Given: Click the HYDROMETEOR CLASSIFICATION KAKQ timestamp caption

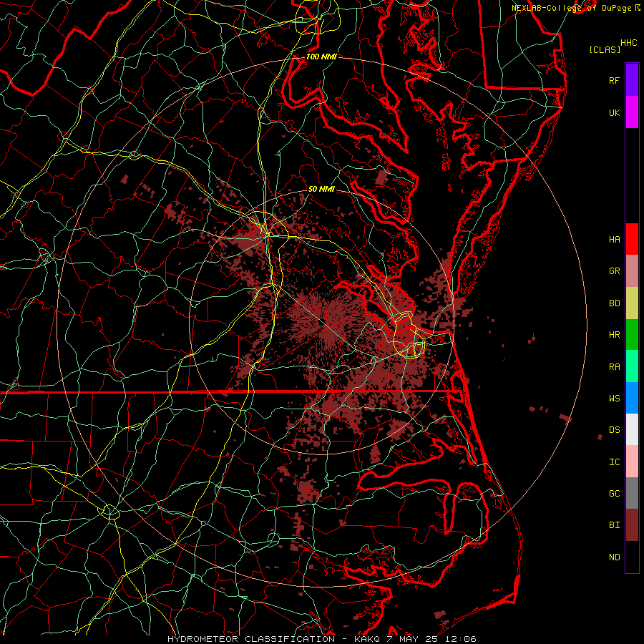Looking at the screenshot, I should point(322,639).
